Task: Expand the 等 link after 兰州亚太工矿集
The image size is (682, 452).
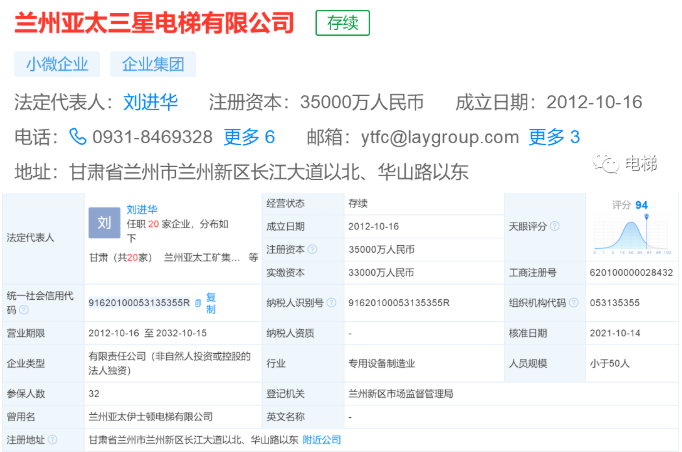Action: tap(253, 257)
